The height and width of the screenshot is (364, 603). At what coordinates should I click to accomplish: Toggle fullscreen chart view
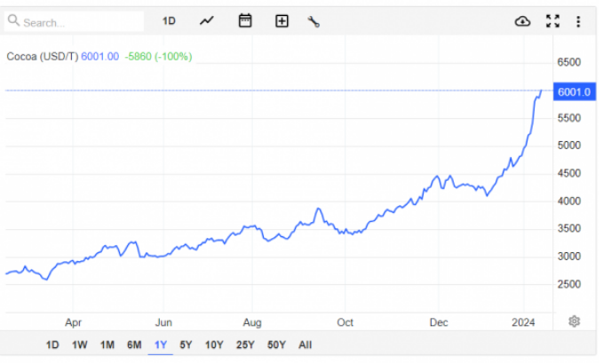tap(552, 21)
